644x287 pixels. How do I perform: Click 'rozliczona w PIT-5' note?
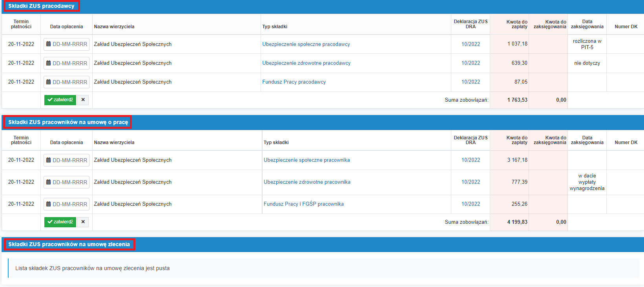coord(587,44)
